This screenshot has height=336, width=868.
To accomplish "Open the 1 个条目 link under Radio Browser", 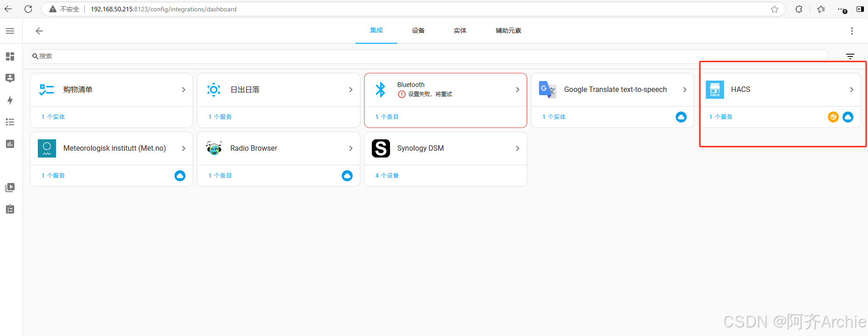I will (x=220, y=176).
